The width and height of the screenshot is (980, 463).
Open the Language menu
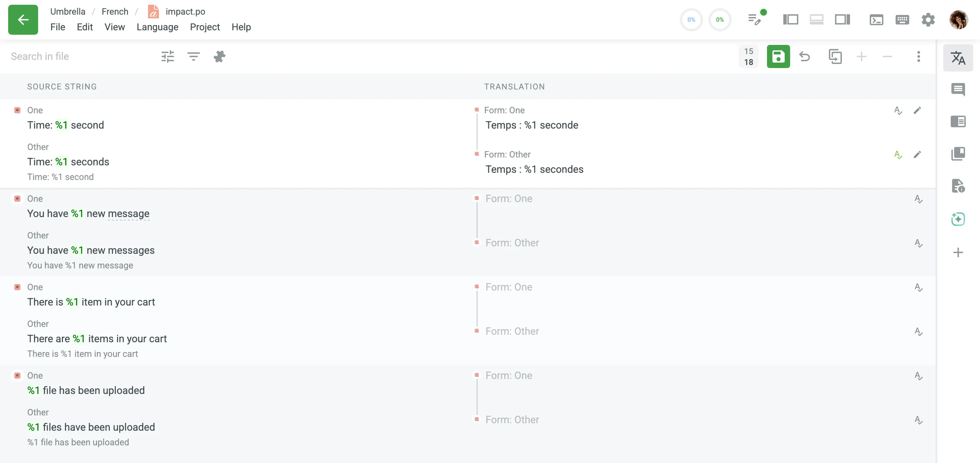(x=157, y=27)
